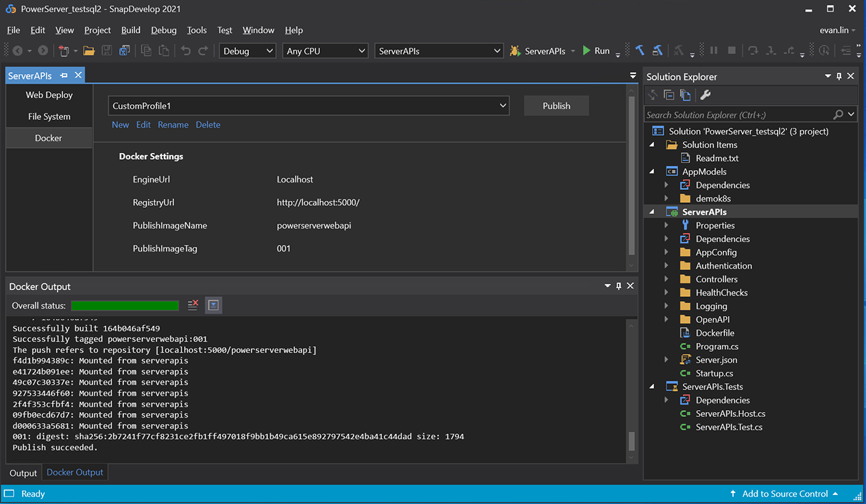The height and width of the screenshot is (504, 866).
Task: Expand the Controllers folder in tree
Action: point(666,279)
